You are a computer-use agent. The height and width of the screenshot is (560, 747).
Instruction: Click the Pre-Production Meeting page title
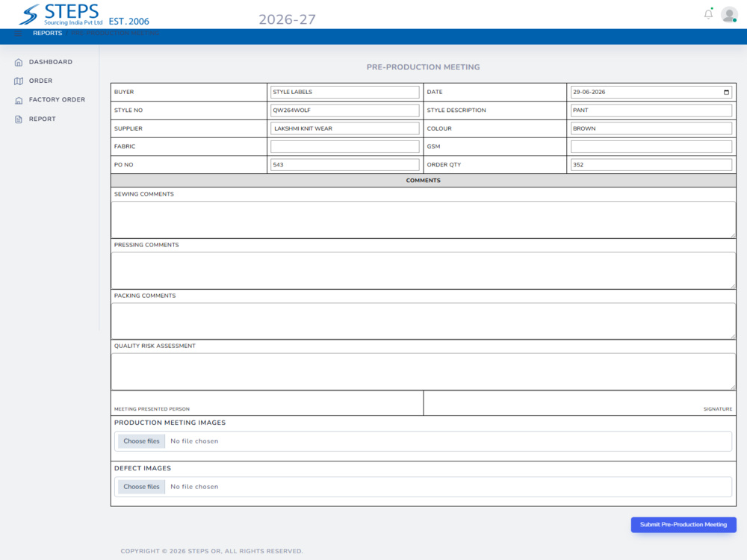click(423, 67)
